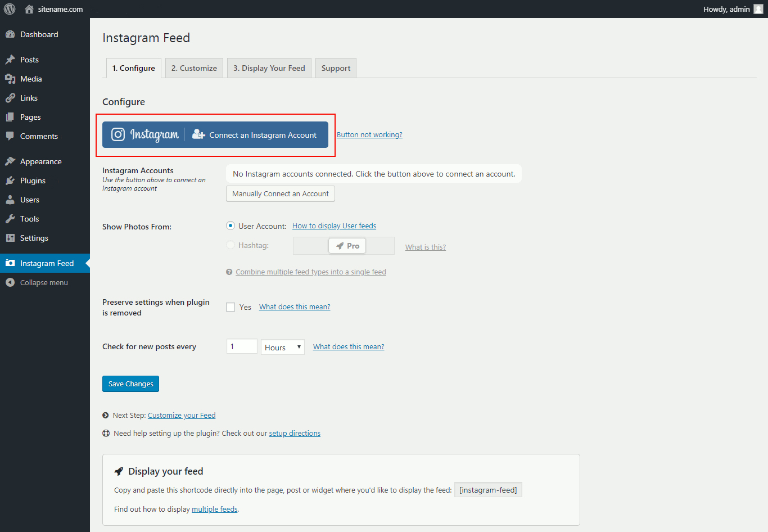Click the WordPress logo icon
This screenshot has height=532, width=768.
[x=10, y=9]
